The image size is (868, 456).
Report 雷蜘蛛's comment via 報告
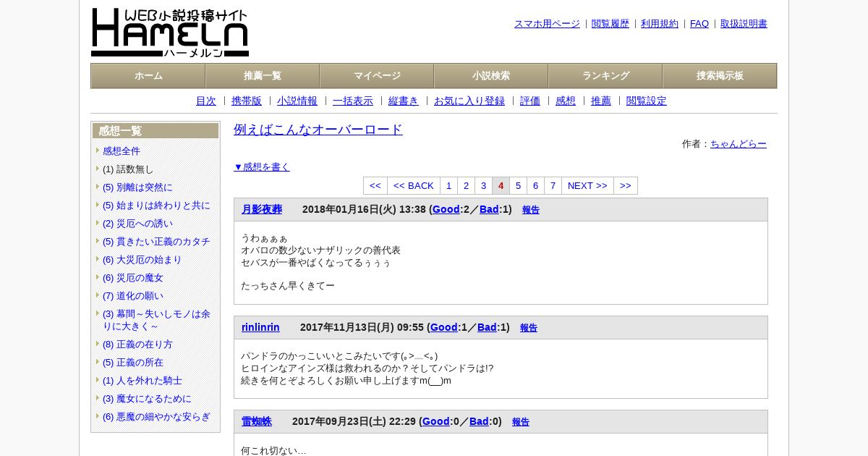[x=521, y=422]
